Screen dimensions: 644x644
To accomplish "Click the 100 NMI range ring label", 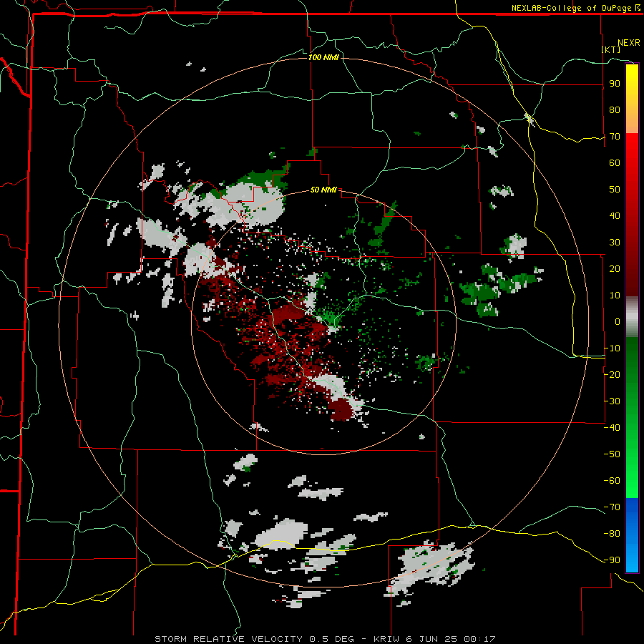I will (323, 57).
